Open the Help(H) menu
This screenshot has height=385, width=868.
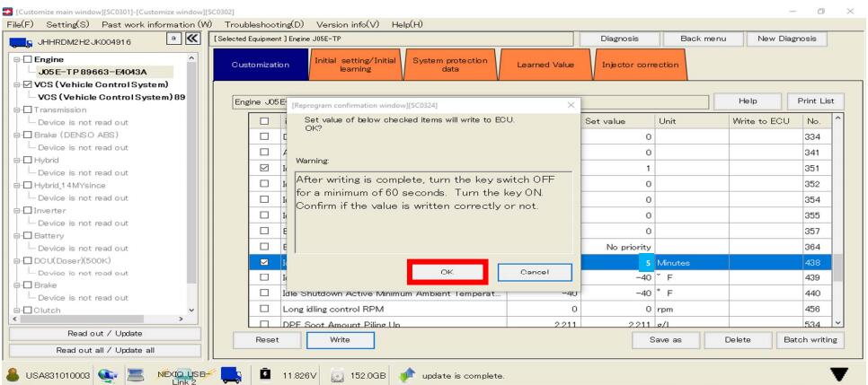407,24
